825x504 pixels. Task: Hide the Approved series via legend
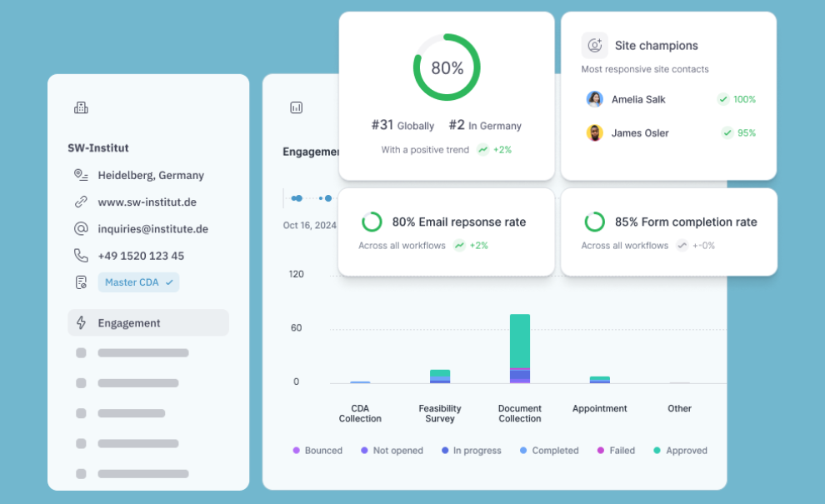pos(680,451)
